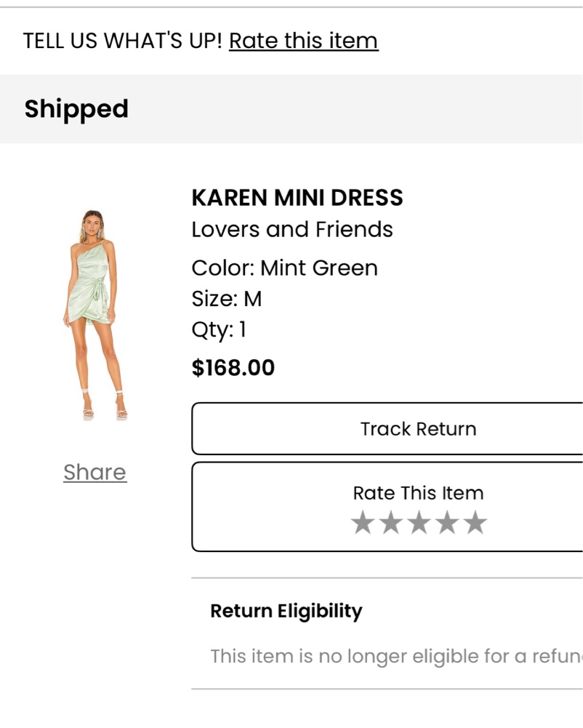The height and width of the screenshot is (728, 583).
Task: Click the Track Return button
Action: [387, 428]
